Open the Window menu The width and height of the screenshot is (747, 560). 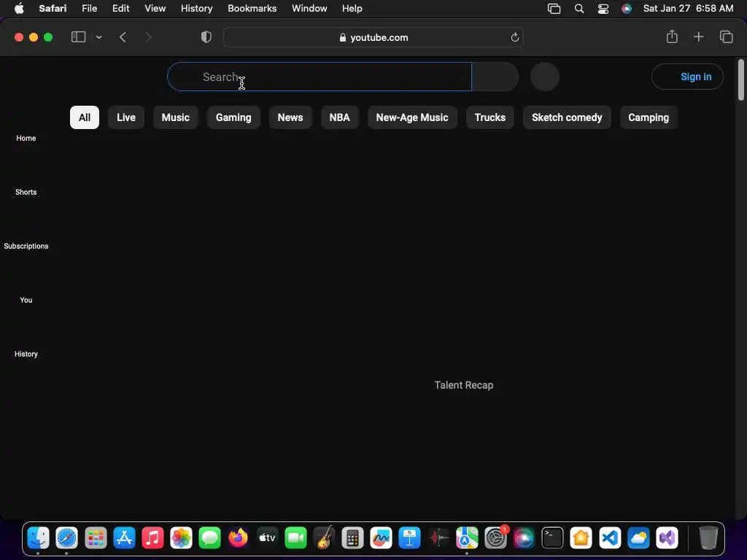pyautogui.click(x=309, y=9)
